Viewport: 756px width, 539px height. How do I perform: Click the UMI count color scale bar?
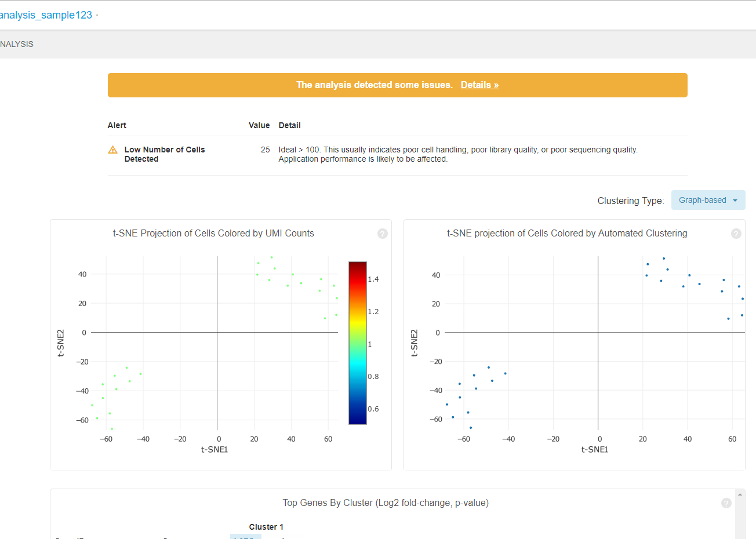pos(357,343)
